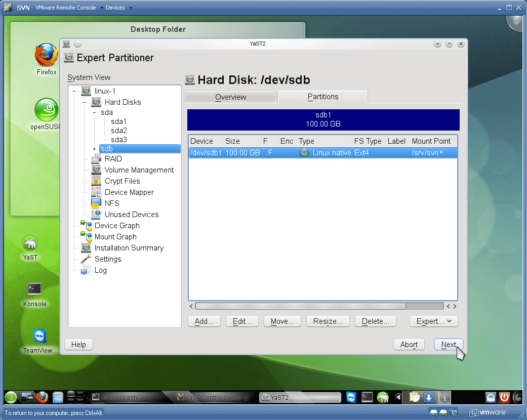This screenshot has height=420, width=527.
Task: Open VMware Remote Console menu
Action: coord(69,8)
